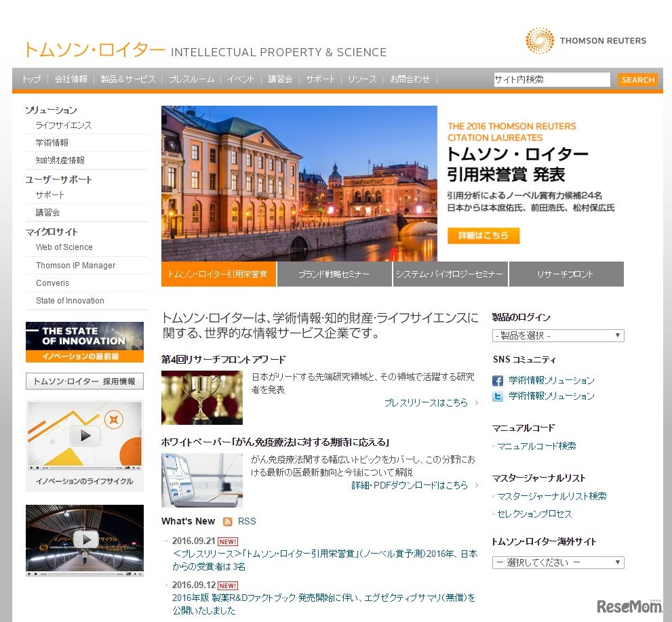Open the Twitter 学術情報ソリューション icon

[498, 396]
